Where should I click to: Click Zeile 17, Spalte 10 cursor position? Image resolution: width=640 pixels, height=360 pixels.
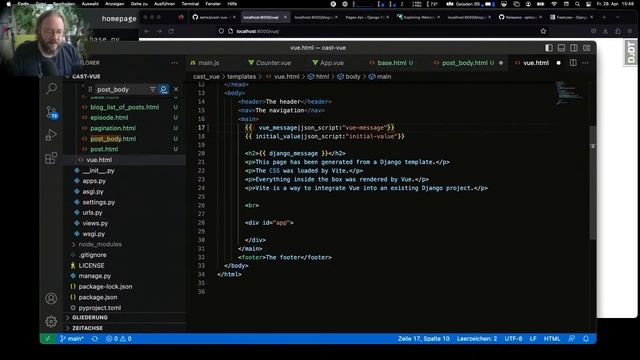(x=424, y=339)
